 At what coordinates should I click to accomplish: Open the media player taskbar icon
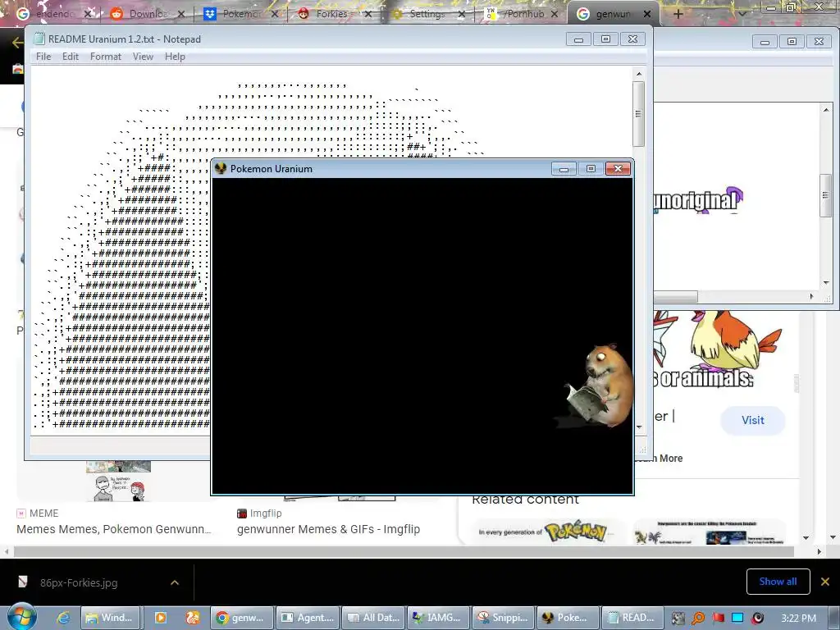pos(160,618)
